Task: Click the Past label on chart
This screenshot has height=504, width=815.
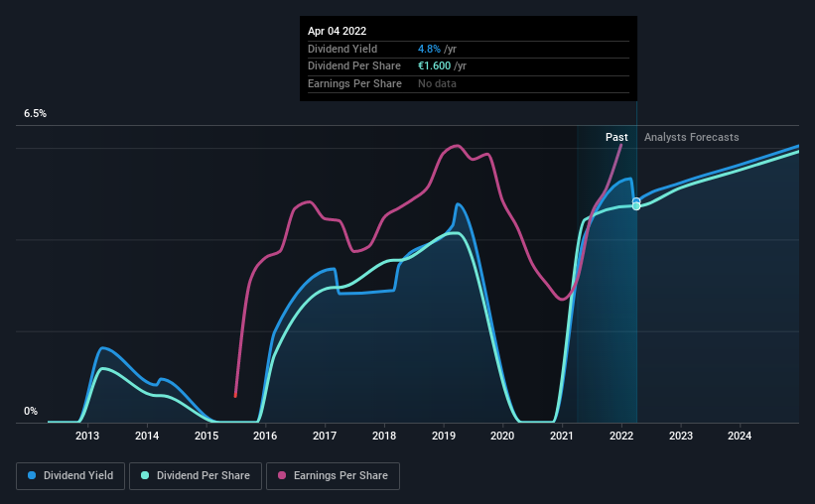Action: (x=616, y=137)
